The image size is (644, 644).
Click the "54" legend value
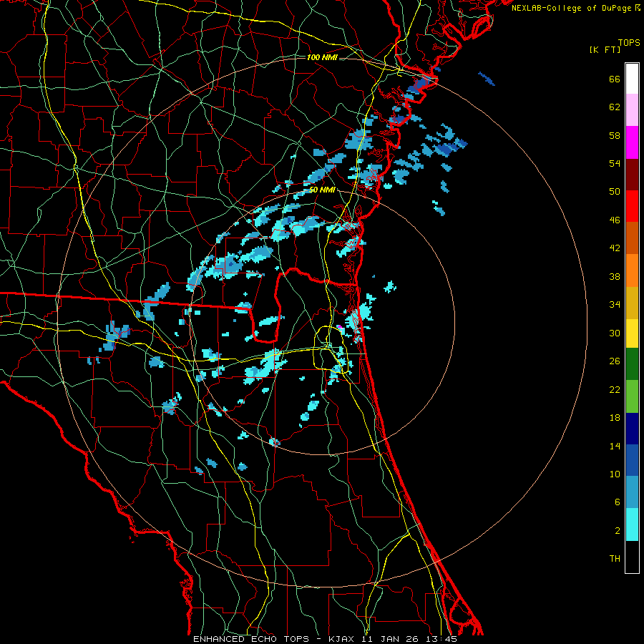coord(615,163)
